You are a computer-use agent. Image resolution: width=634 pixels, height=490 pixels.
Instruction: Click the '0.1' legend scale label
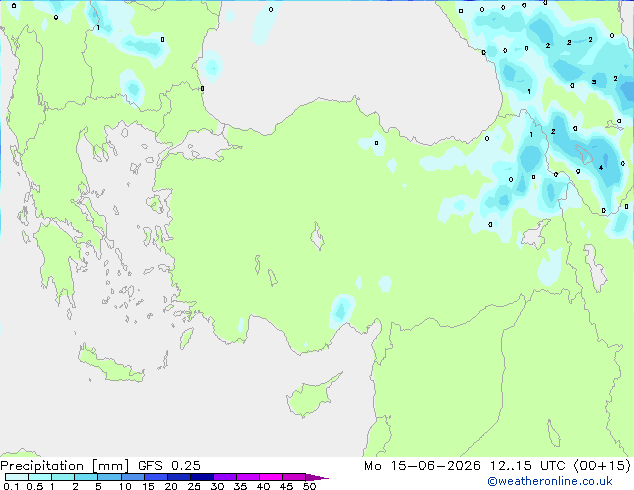pyautogui.click(x=11, y=486)
